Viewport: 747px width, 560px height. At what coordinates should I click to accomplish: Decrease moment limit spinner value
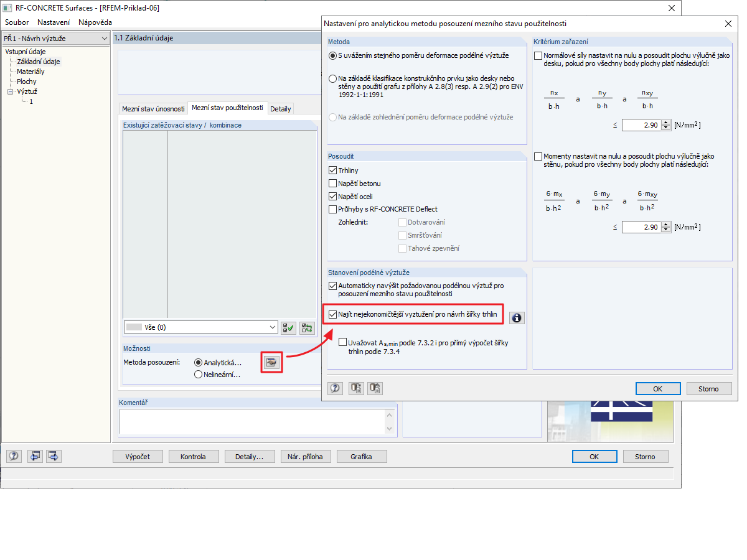tap(666, 230)
